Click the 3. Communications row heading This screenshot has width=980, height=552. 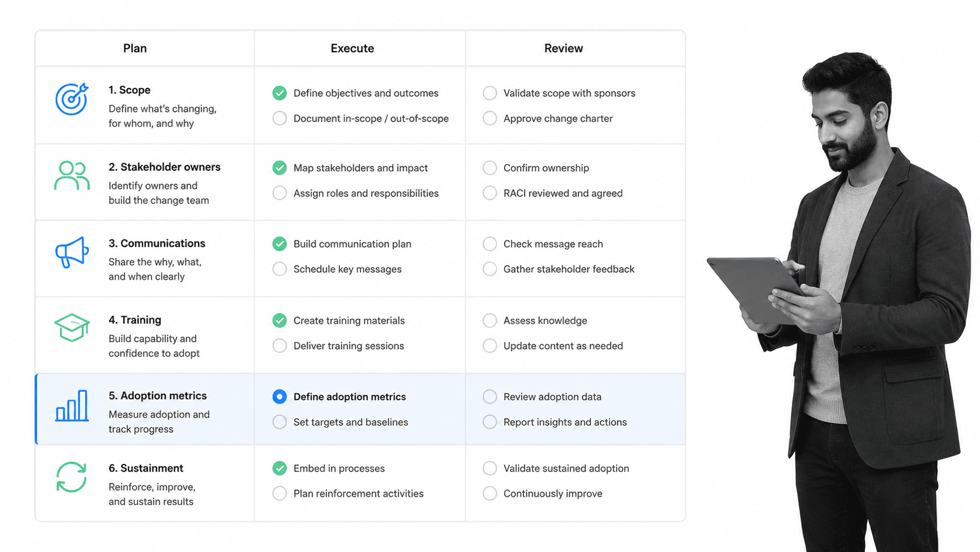click(157, 243)
